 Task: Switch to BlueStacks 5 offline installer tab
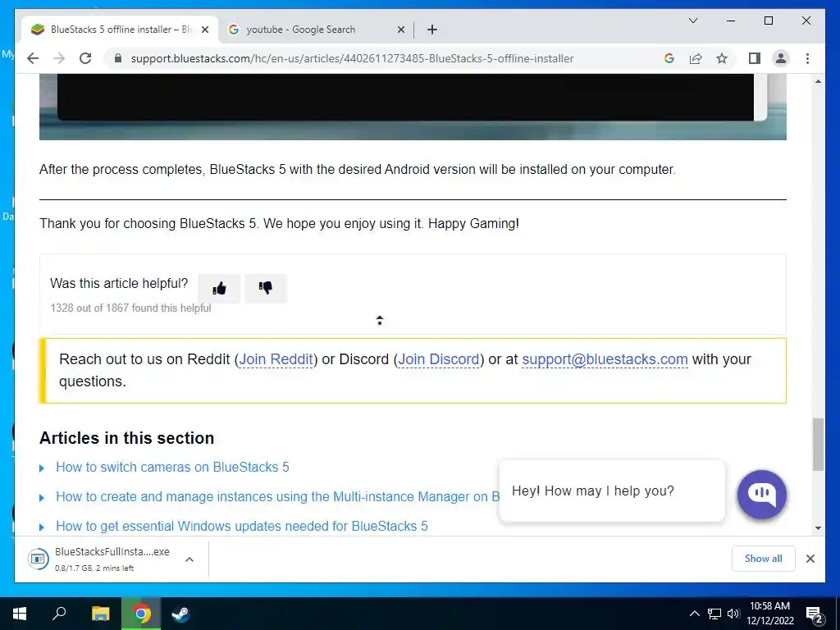click(120, 30)
